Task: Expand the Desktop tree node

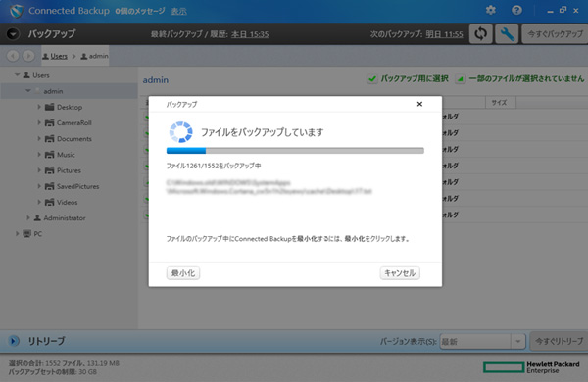Action: click(x=39, y=107)
